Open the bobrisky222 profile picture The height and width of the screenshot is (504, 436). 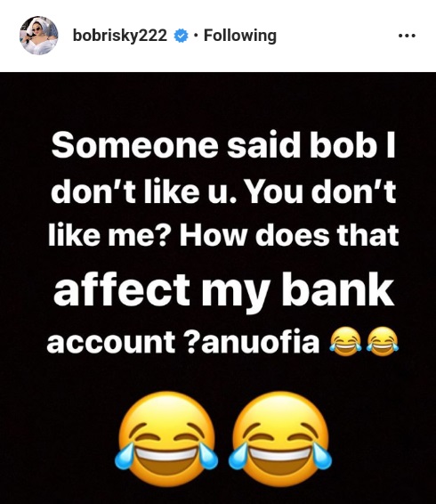point(39,36)
